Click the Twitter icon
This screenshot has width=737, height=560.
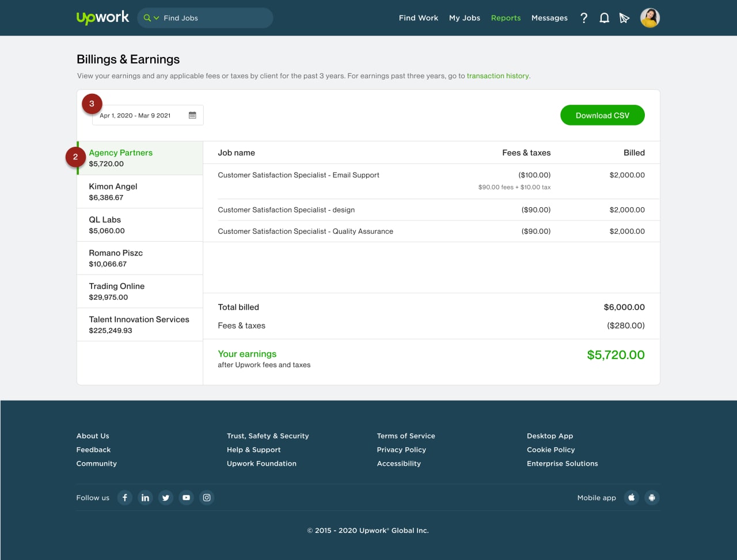(x=166, y=498)
